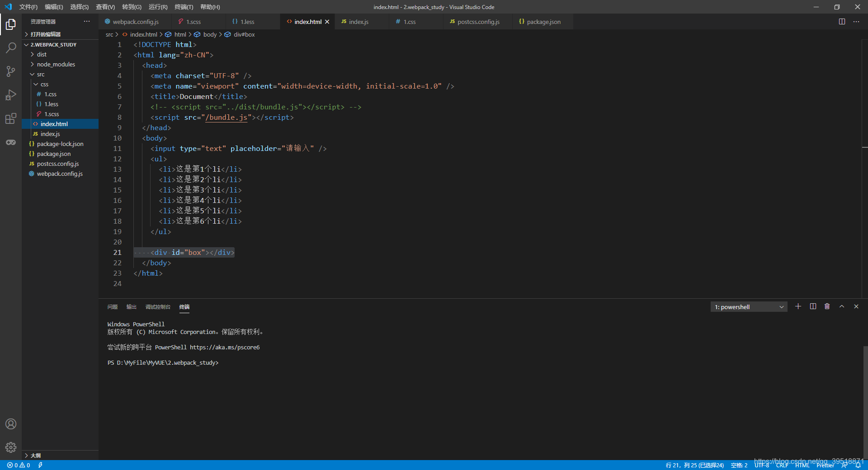Click the Explorer panel more actions ellipsis
The width and height of the screenshot is (868, 470).
tap(87, 21)
